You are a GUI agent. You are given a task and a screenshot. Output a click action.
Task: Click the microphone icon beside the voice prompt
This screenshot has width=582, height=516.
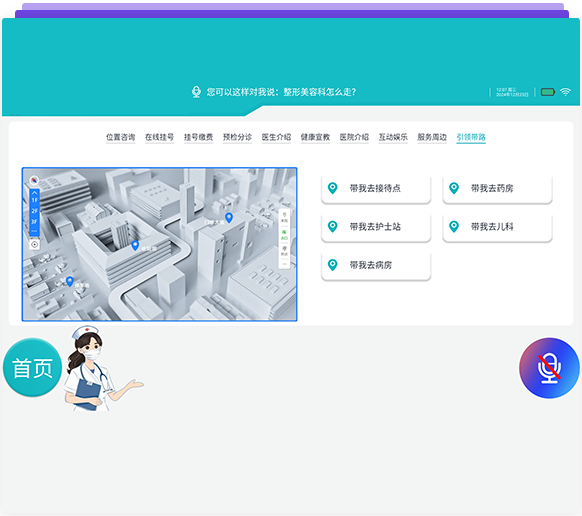tap(196, 92)
